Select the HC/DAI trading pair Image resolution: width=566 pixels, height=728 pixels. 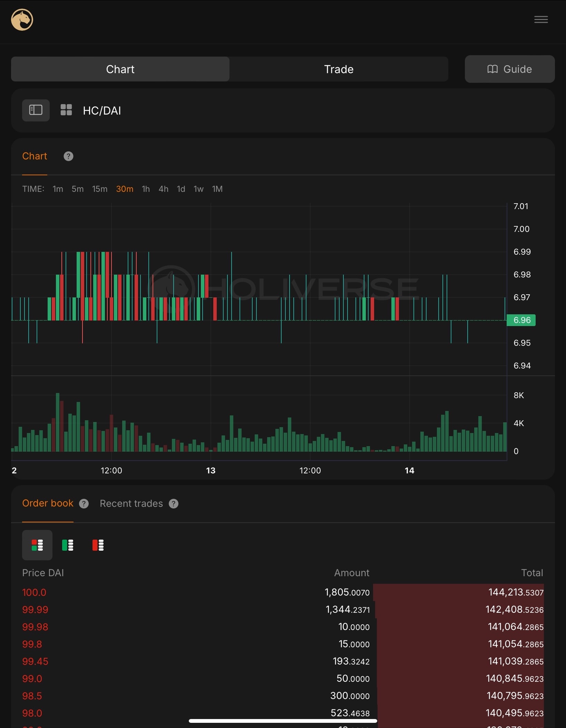coord(102,110)
